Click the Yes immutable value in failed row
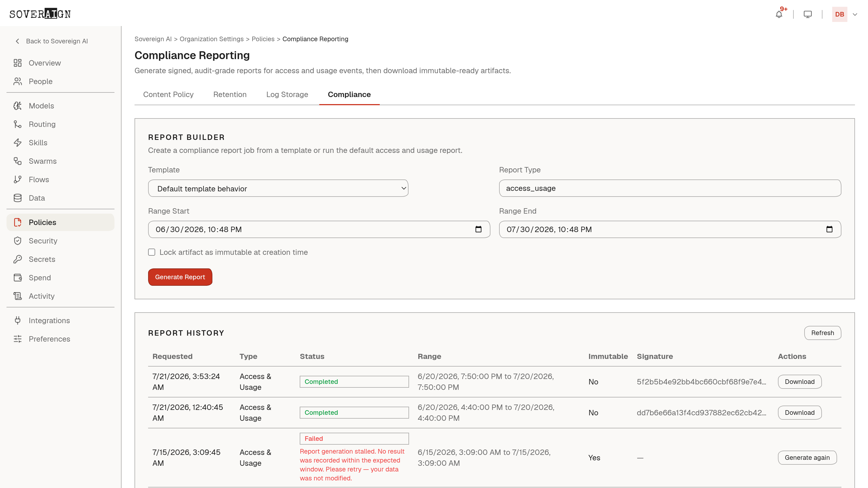Viewport: 868px width, 488px height. pos(594,458)
